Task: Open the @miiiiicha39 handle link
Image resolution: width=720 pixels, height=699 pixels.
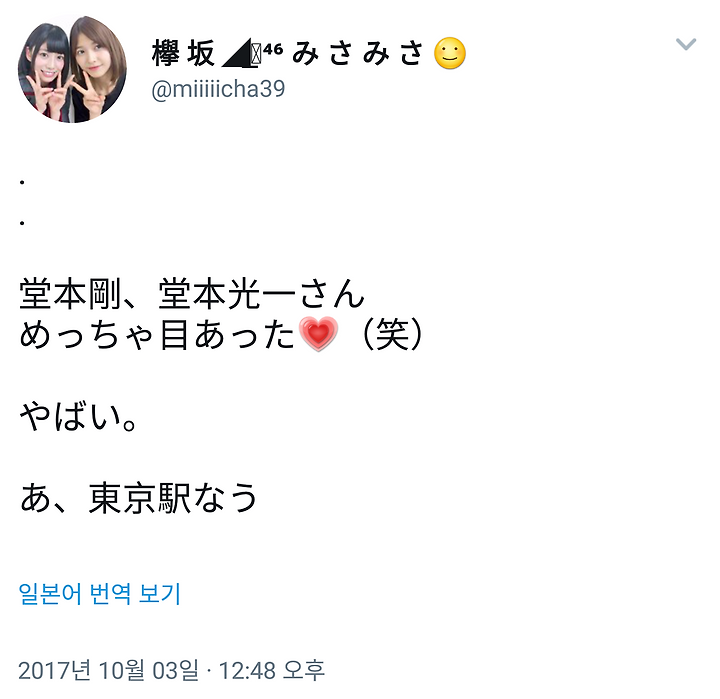Action: tap(218, 89)
